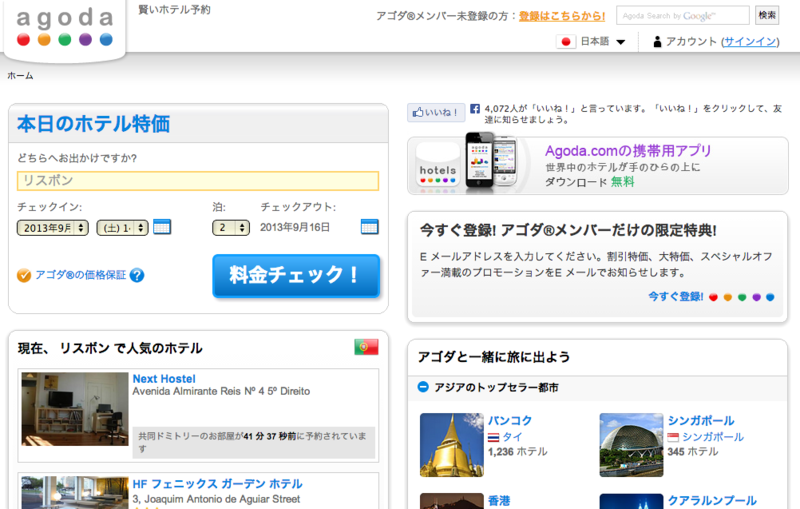Viewport: 800px width, 509px height.
Task: Open check-in month dropdown 2013年9月
Action: coord(53,227)
